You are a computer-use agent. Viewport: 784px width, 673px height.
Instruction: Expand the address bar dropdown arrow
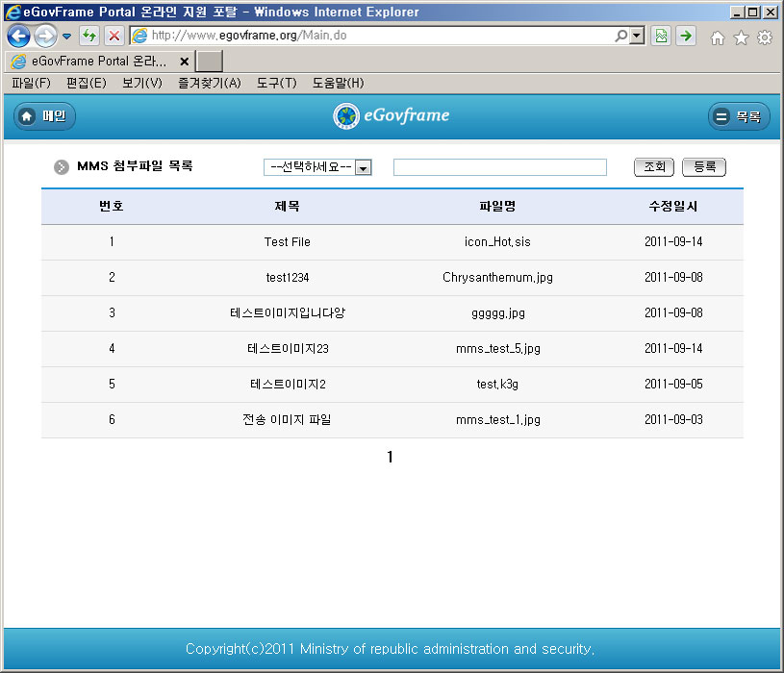(636, 37)
